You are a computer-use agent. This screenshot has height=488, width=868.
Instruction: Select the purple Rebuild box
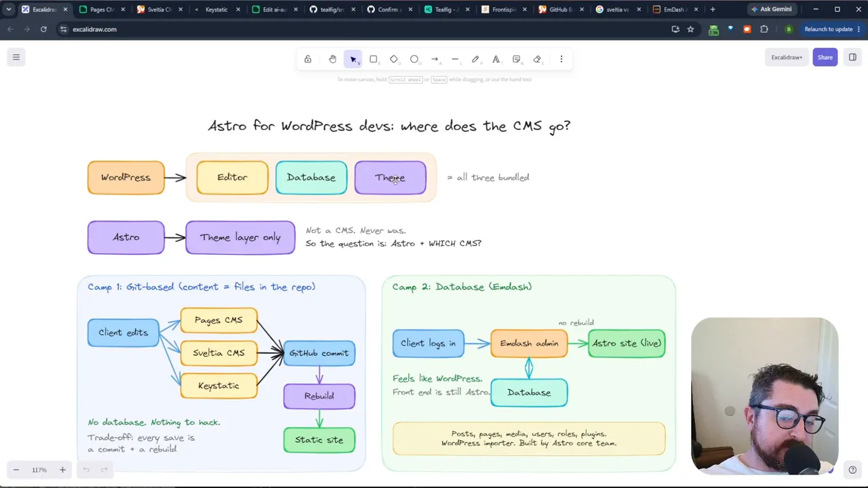click(319, 396)
